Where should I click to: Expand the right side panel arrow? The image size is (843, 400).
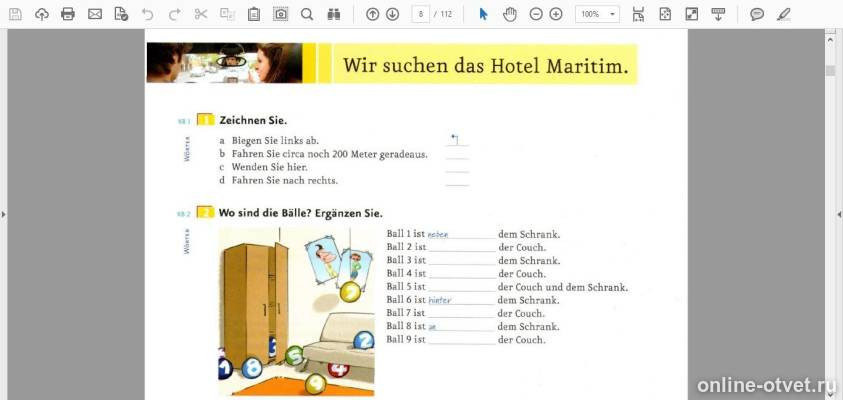[839, 215]
